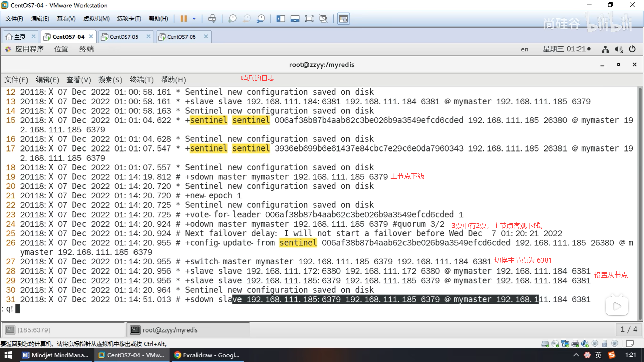The width and height of the screenshot is (644, 362).
Task: Close the CentOS7-06 tab
Action: (206, 36)
